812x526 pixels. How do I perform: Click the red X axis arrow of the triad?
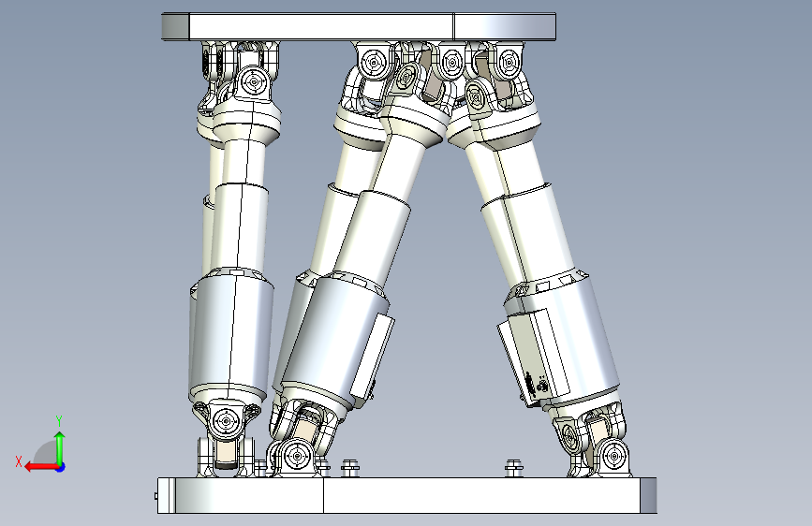[x=41, y=467]
